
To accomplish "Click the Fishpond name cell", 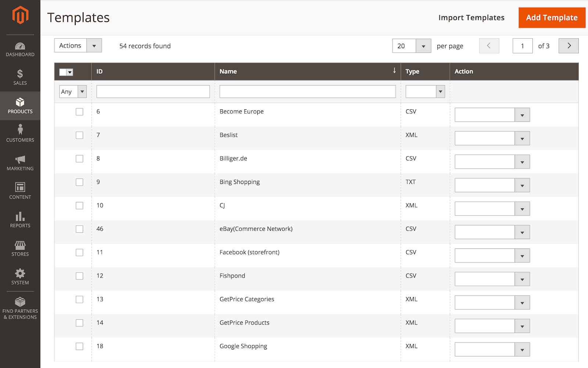I will (308, 279).
